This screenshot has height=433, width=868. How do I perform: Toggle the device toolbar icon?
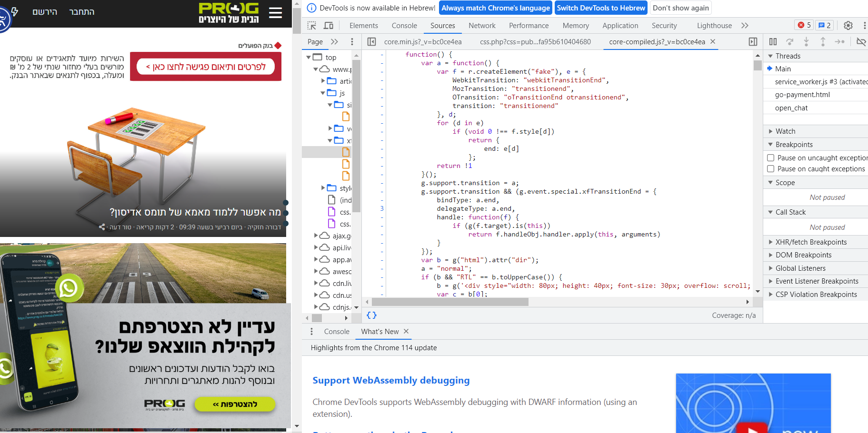click(x=329, y=26)
